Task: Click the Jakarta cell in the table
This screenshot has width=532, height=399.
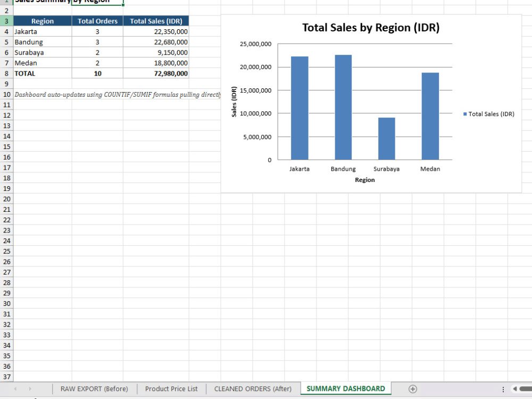Action: pyautogui.click(x=43, y=31)
